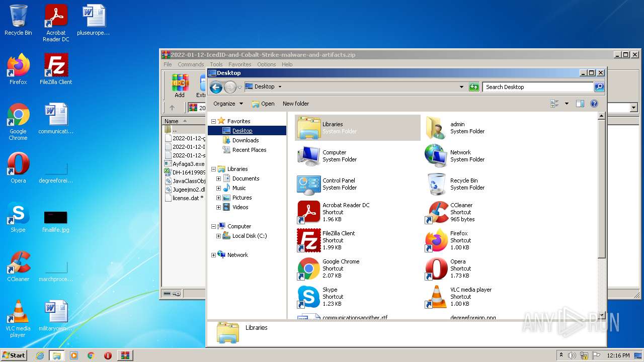Click New folder button
Image resolution: width=644 pixels, height=362 pixels.
coord(296,104)
